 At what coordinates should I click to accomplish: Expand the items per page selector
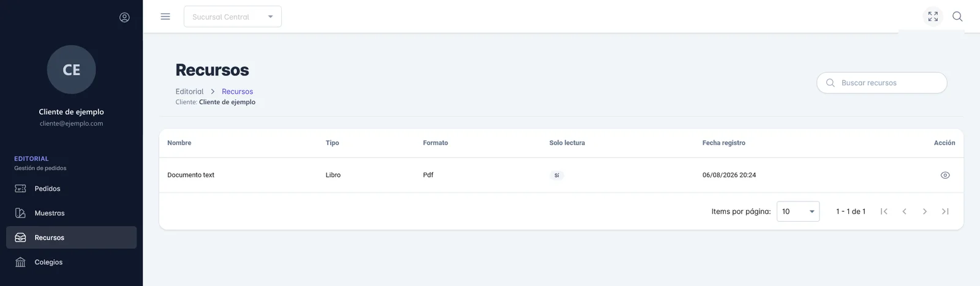[798, 211]
